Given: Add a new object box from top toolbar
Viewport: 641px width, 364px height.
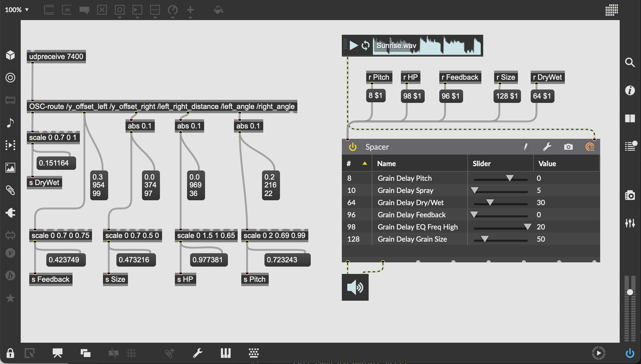Looking at the screenshot, I should click(49, 10).
